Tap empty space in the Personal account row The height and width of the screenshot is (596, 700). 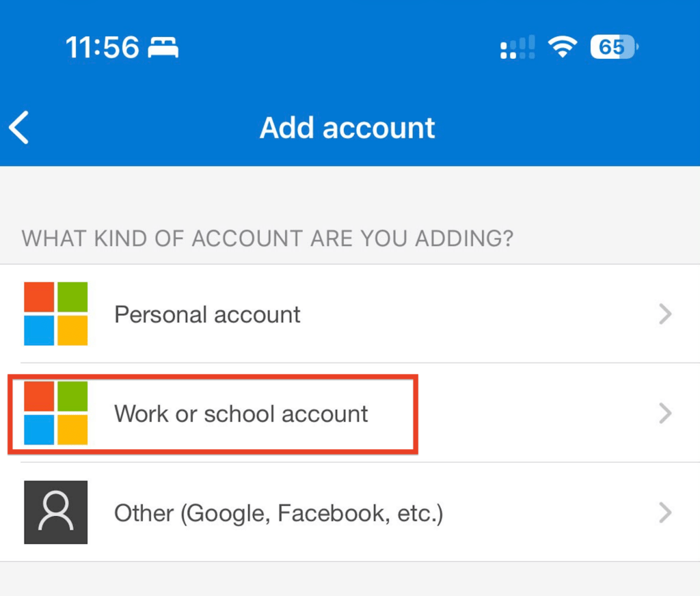(478, 314)
